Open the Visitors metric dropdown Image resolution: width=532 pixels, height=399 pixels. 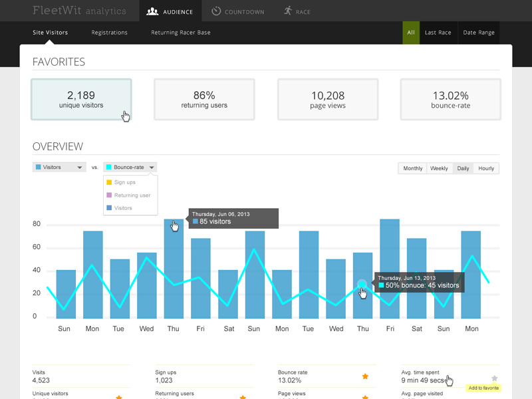(x=59, y=168)
